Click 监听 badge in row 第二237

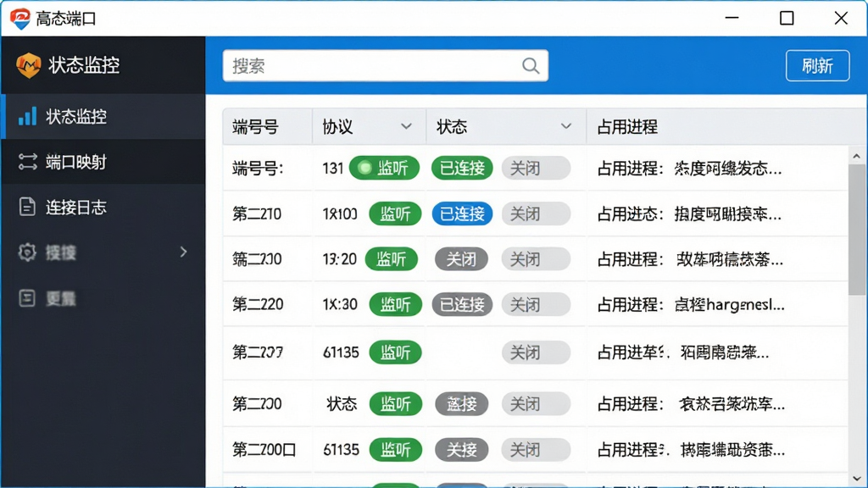395,352
